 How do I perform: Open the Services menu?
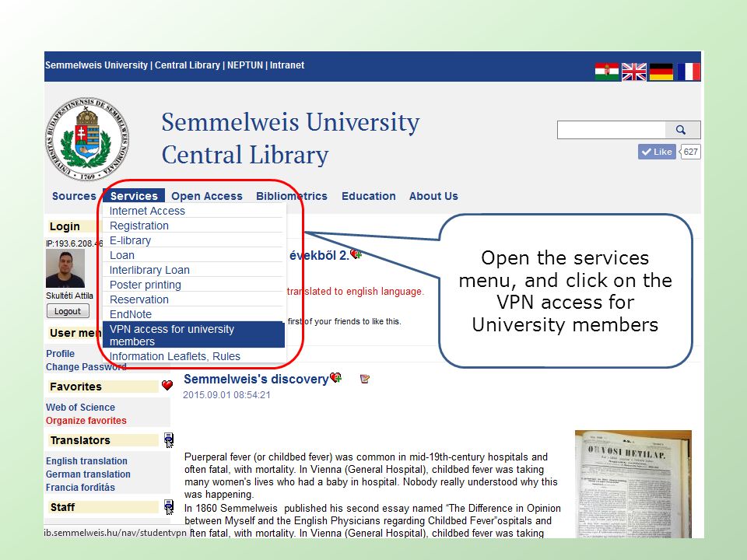click(x=134, y=196)
